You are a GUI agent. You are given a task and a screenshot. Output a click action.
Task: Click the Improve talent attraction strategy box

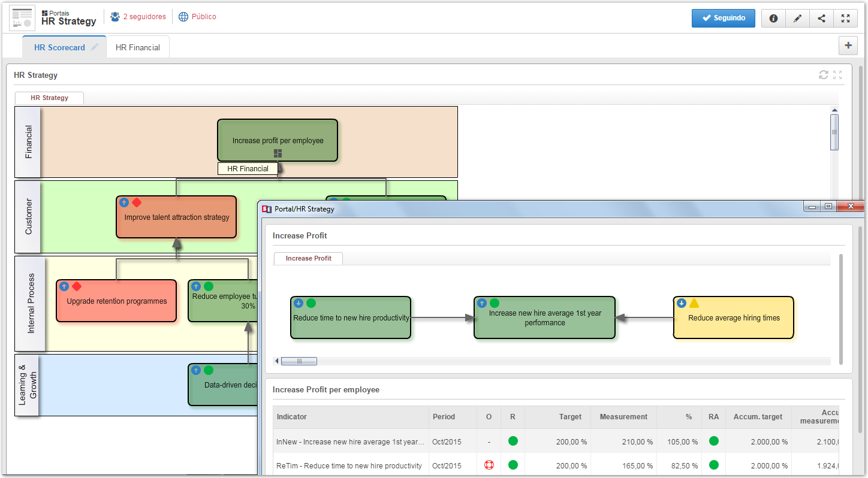coord(176,217)
